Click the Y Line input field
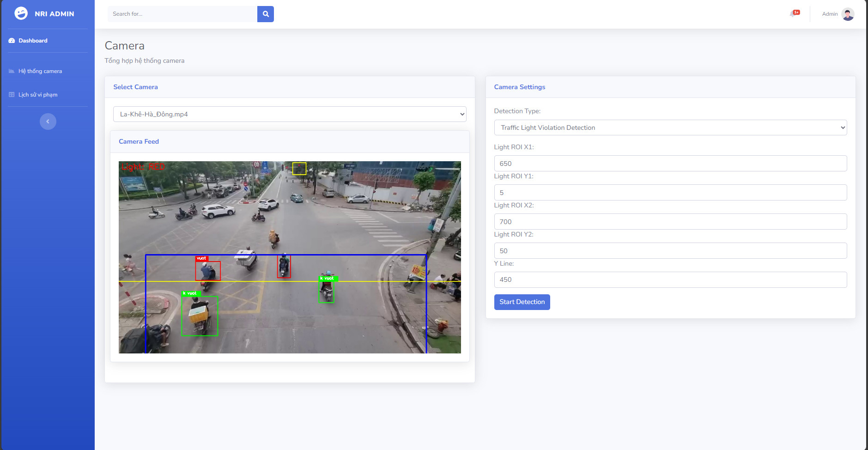Viewport: 868px width, 450px height. pos(670,280)
